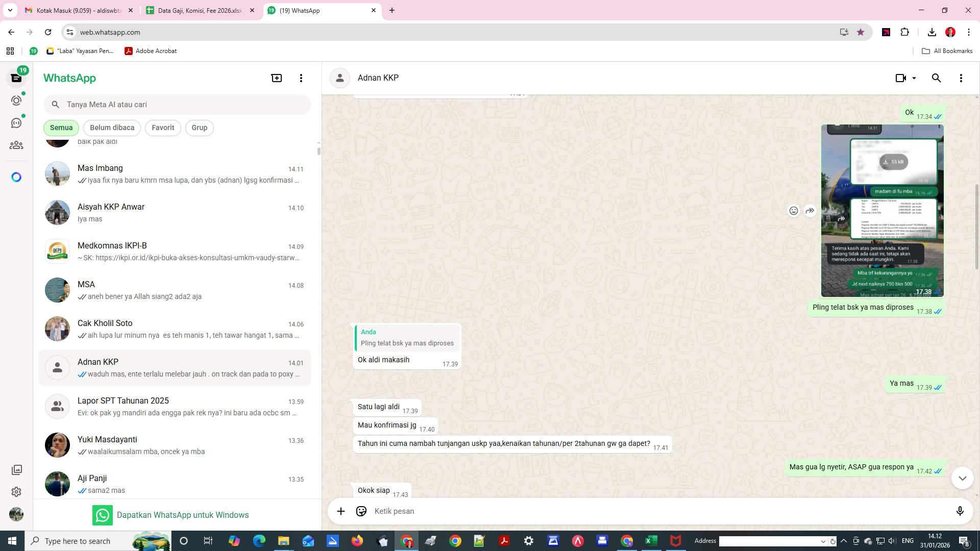Enable the Grup chat filter

pos(199,128)
